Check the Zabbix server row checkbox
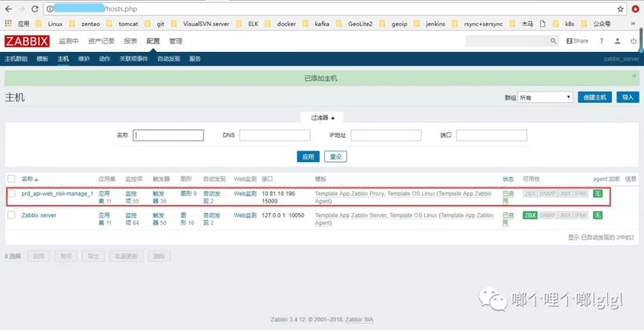The width and height of the screenshot is (644, 330). coord(11,215)
